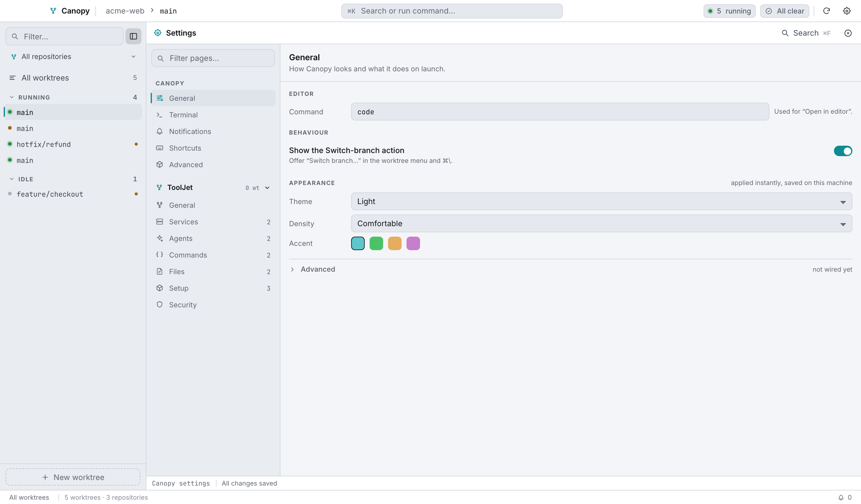Open the Notifications settings page

pyautogui.click(x=213, y=132)
